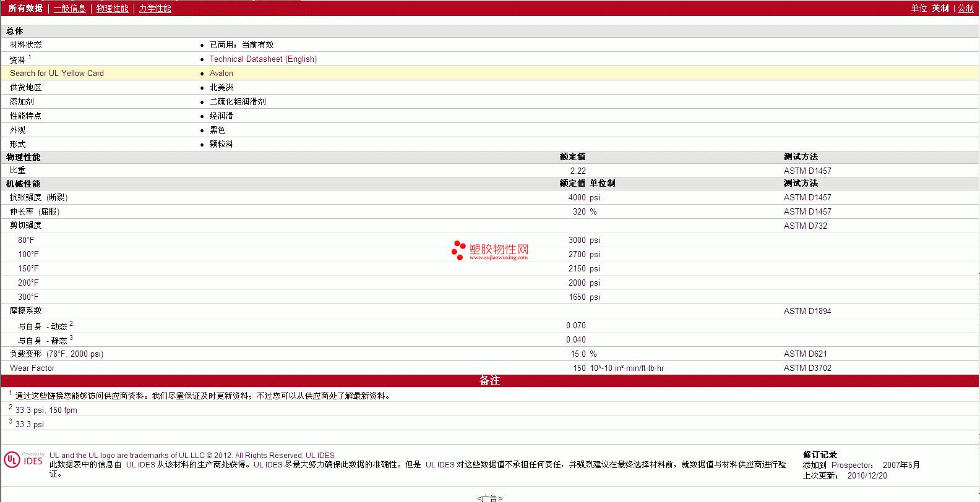980x502 pixels.
Task: Select the 所有数据 tab
Action: (x=25, y=9)
